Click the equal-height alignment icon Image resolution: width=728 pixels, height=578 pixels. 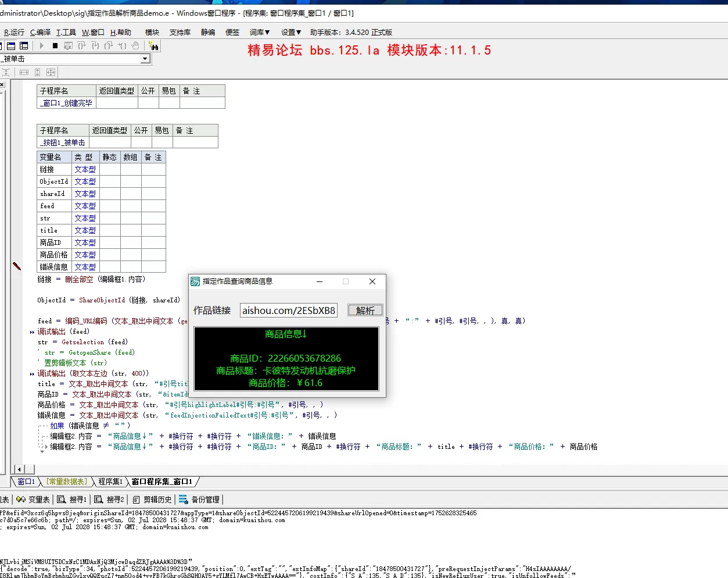point(37,72)
